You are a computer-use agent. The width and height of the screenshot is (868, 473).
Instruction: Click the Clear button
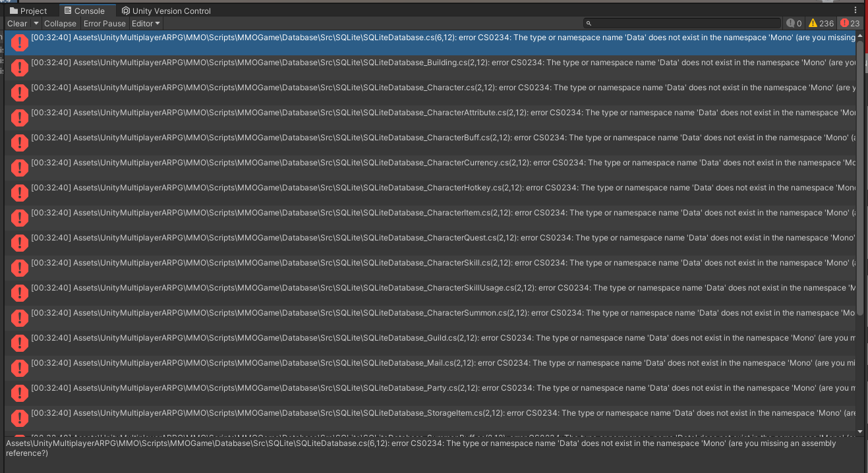[17, 24]
